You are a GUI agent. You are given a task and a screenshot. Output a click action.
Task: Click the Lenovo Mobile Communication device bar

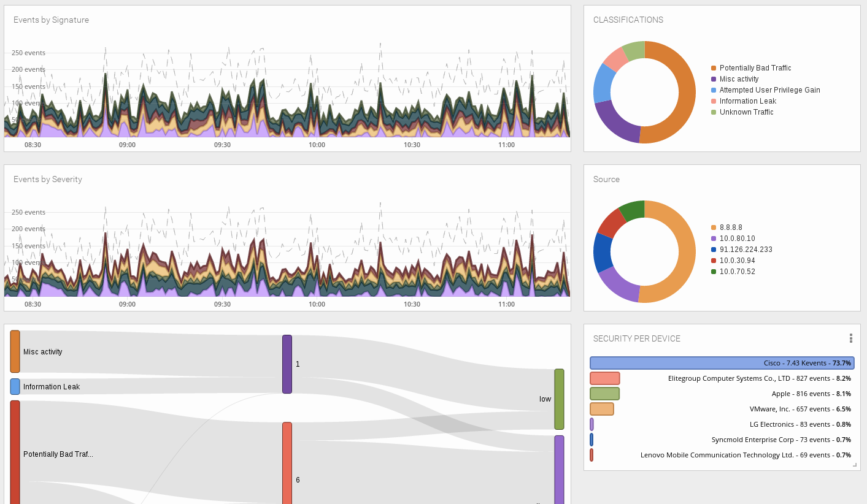click(x=591, y=455)
